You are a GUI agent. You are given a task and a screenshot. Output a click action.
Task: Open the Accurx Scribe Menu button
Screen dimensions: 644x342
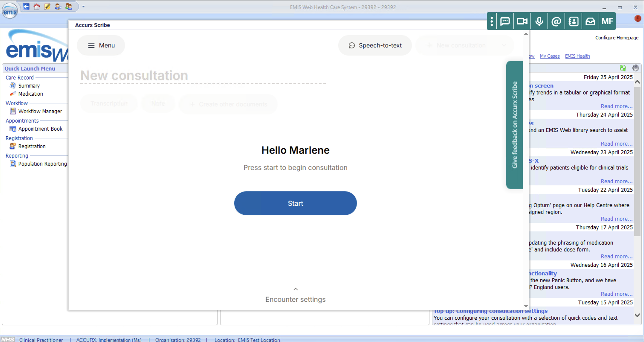click(x=101, y=45)
